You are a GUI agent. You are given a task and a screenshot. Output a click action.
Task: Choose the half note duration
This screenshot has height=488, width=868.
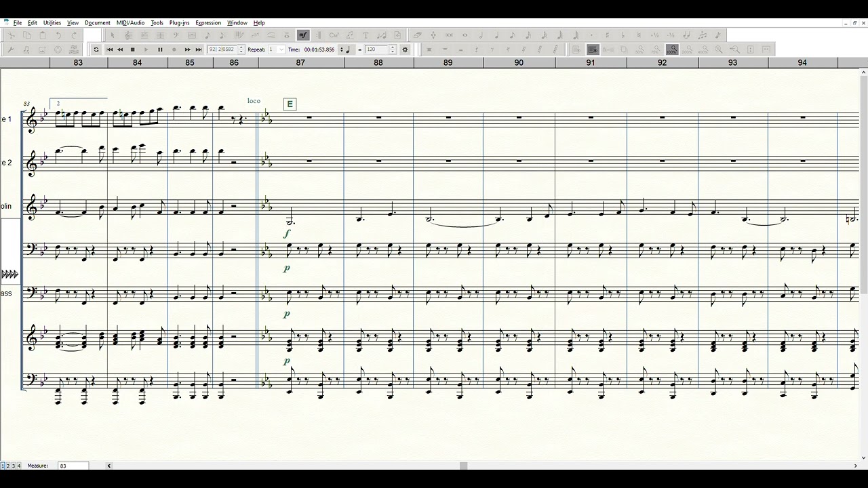[x=480, y=35]
